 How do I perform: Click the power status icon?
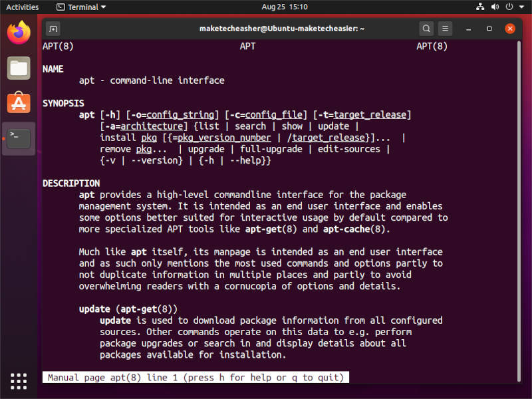(x=508, y=7)
